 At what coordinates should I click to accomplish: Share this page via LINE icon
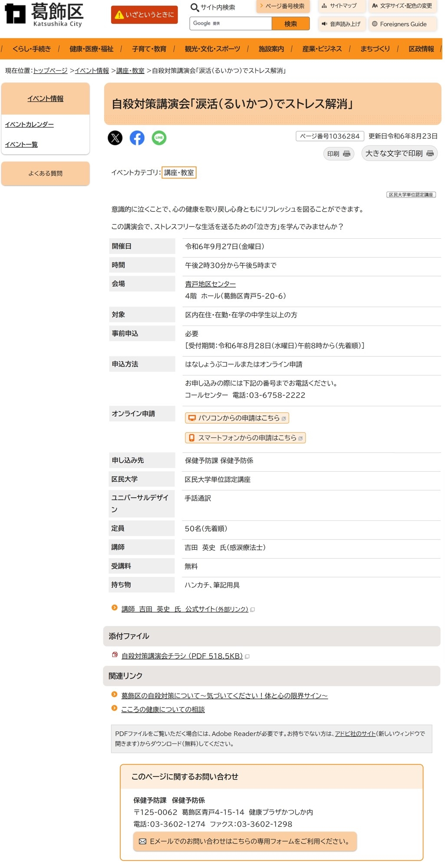(159, 138)
